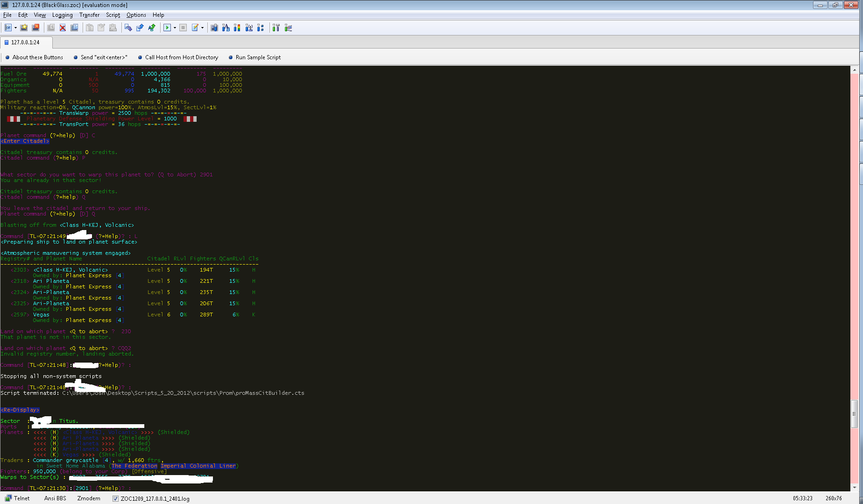
Task: Expand the host directory dropdown arrow
Action: point(15,28)
